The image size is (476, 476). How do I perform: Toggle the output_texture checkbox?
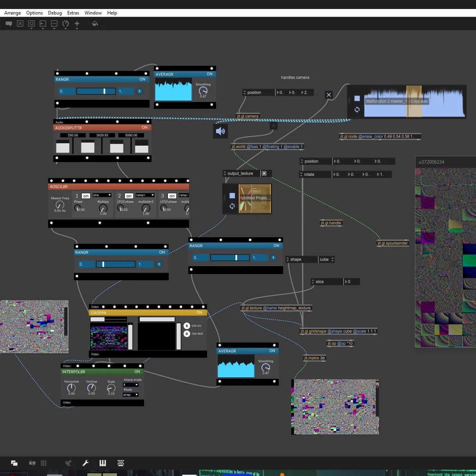[264, 173]
